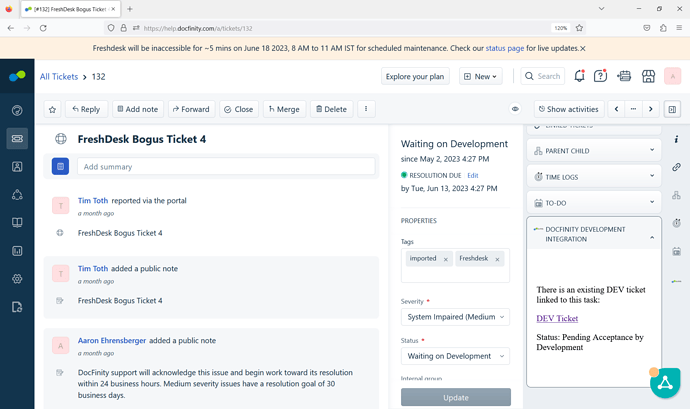Open the Contacts sidebar icon
Screen dimensions: 690x409
[17, 166]
